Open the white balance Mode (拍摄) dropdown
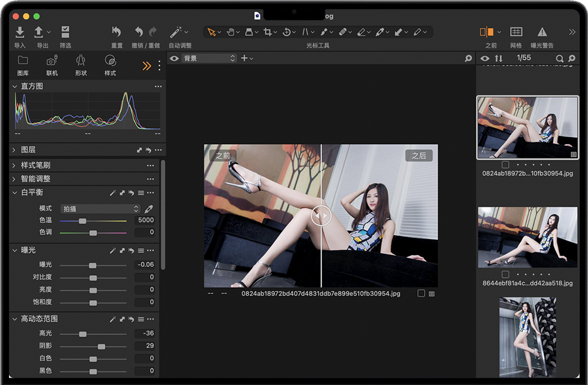The height and width of the screenshot is (385, 588). [100, 209]
